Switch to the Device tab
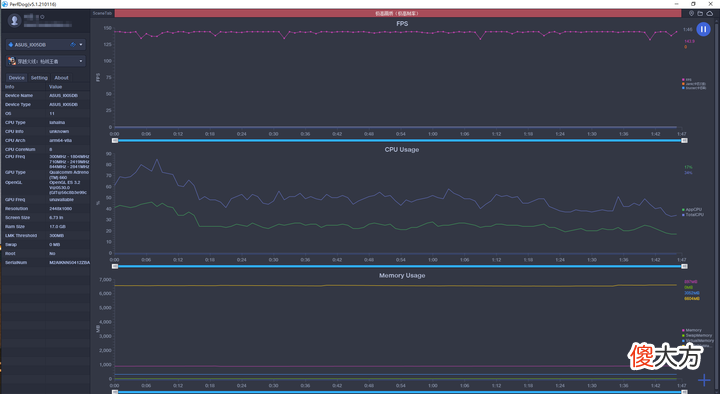The image size is (720, 394). [x=17, y=78]
